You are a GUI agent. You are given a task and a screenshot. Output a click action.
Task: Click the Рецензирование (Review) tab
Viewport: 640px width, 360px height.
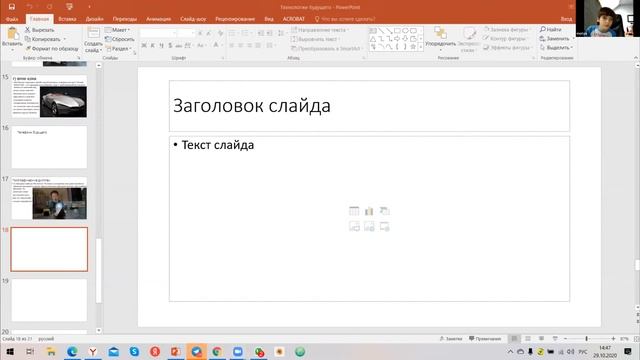(x=235, y=19)
